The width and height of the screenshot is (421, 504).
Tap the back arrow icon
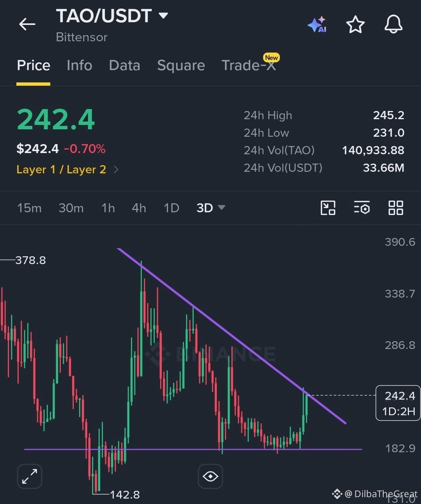[x=27, y=24]
